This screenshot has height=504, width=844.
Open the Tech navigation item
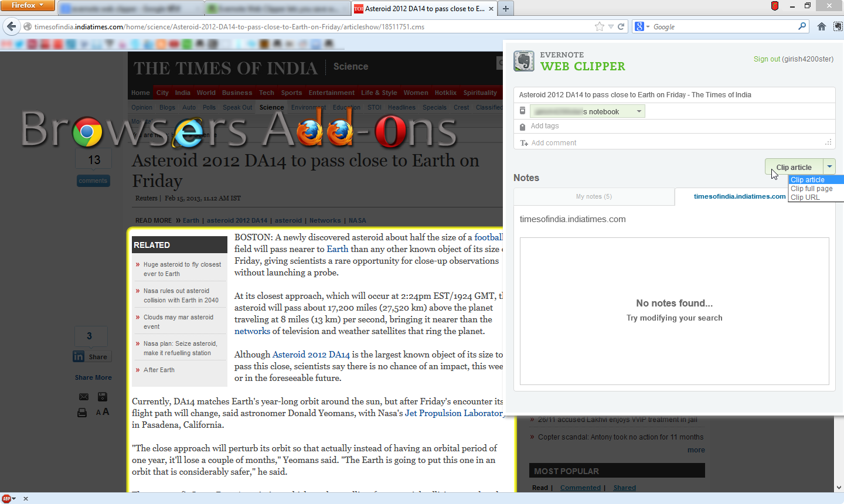(267, 93)
